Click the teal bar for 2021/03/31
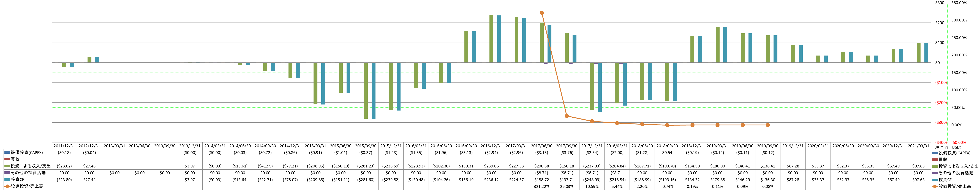This screenshot has width=980, height=190. [926, 53]
